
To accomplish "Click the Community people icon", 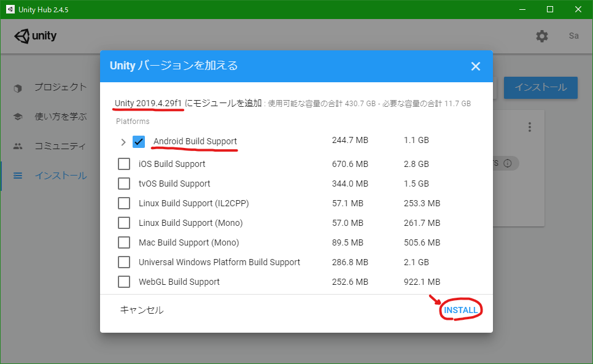I will click(x=18, y=146).
